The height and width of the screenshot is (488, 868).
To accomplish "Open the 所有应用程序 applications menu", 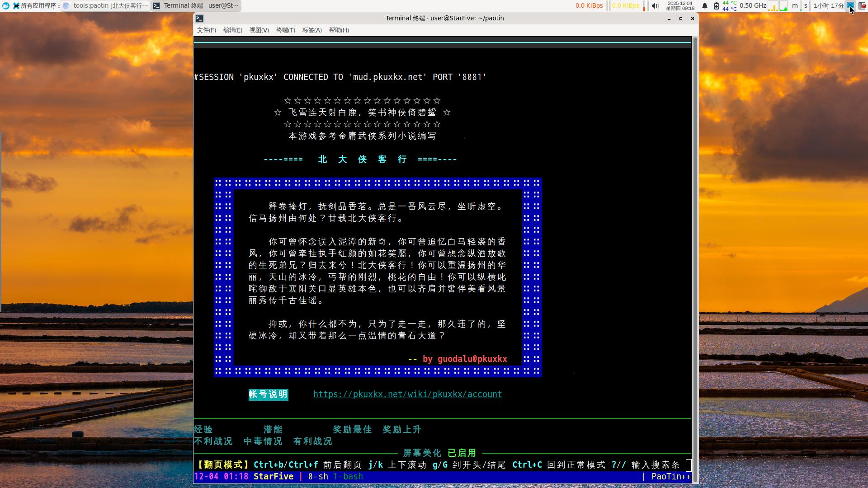I will [x=34, y=6].
